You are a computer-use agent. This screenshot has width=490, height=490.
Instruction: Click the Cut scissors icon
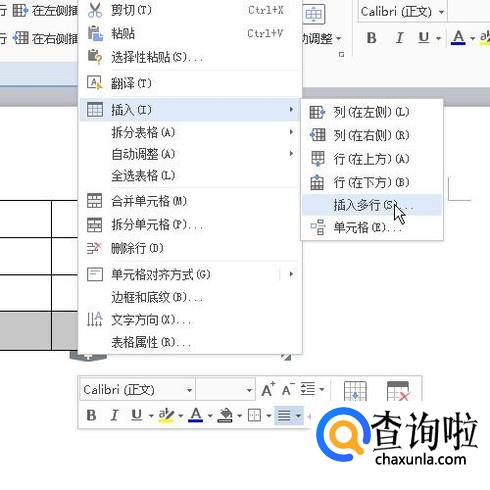pyautogui.click(x=95, y=10)
